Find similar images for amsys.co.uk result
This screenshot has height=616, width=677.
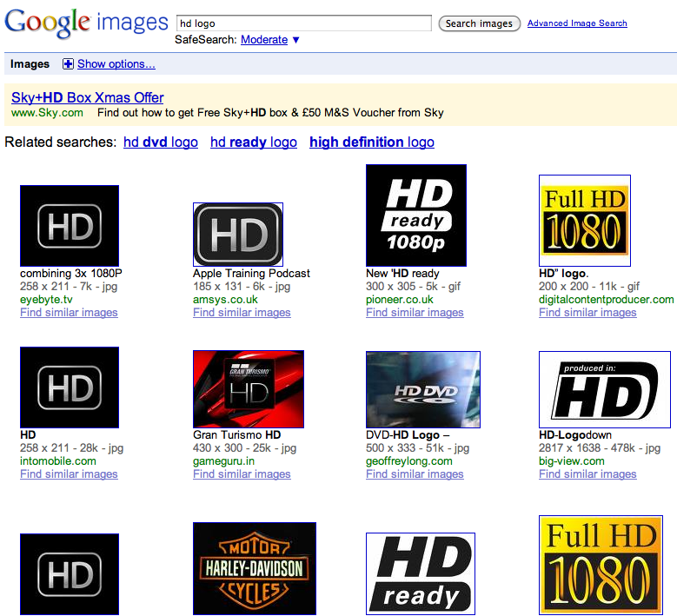242,313
